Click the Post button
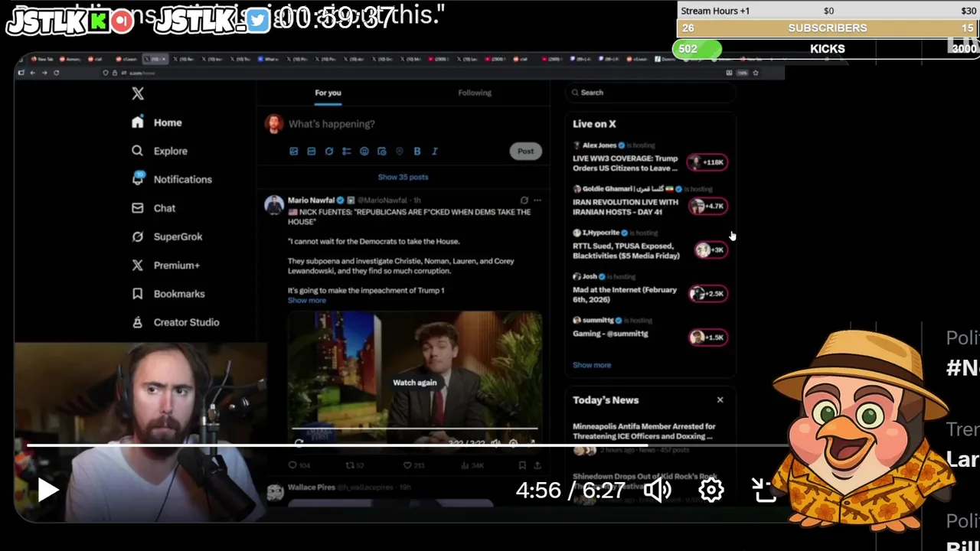The image size is (980, 551). click(525, 151)
